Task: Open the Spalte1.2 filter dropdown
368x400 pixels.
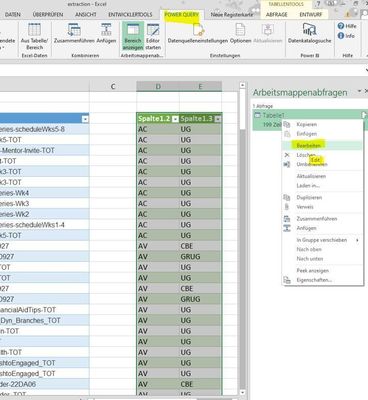Action: pyautogui.click(x=175, y=119)
